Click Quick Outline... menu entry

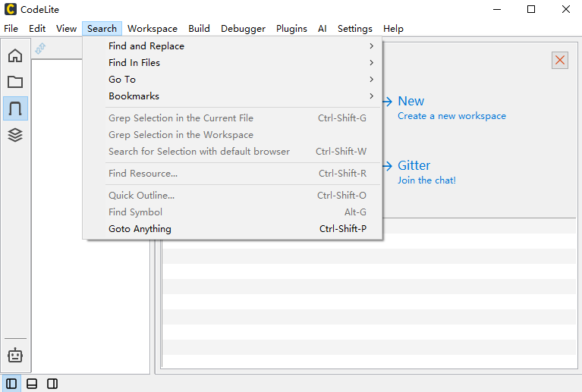(x=233, y=196)
